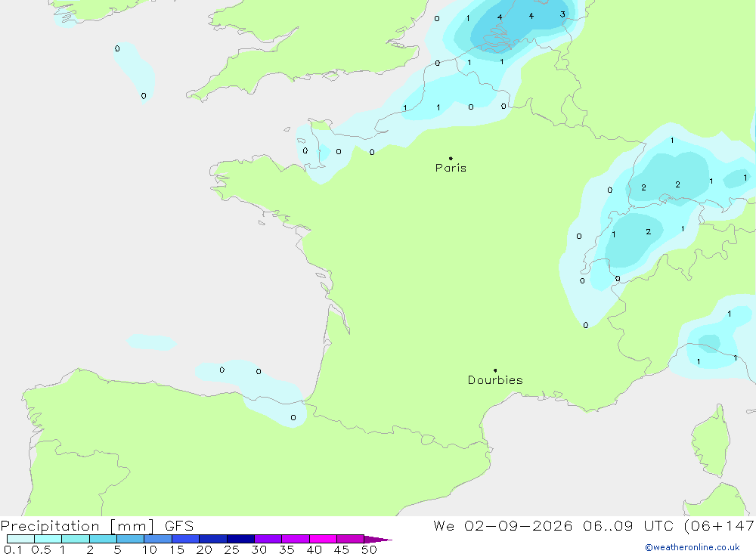The height and width of the screenshot is (554, 756).
Task: Select the 10–15 mm legend swatch
Action: 158,539
